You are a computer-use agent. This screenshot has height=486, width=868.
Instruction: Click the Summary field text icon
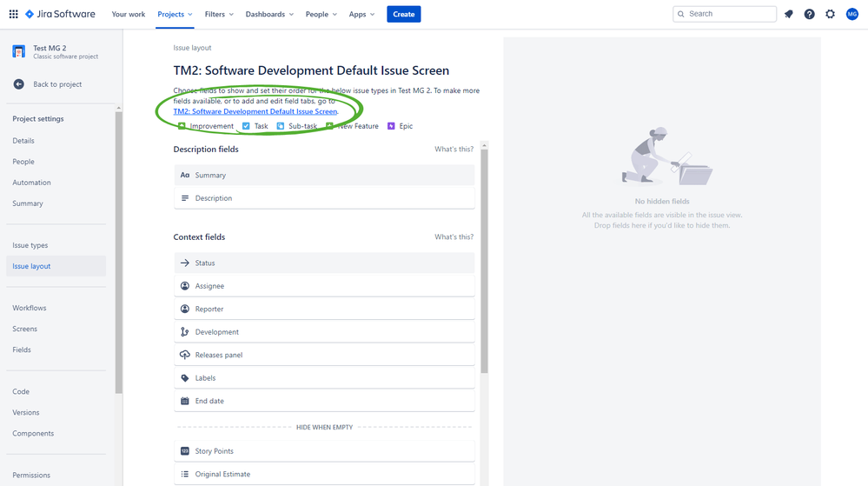click(185, 175)
